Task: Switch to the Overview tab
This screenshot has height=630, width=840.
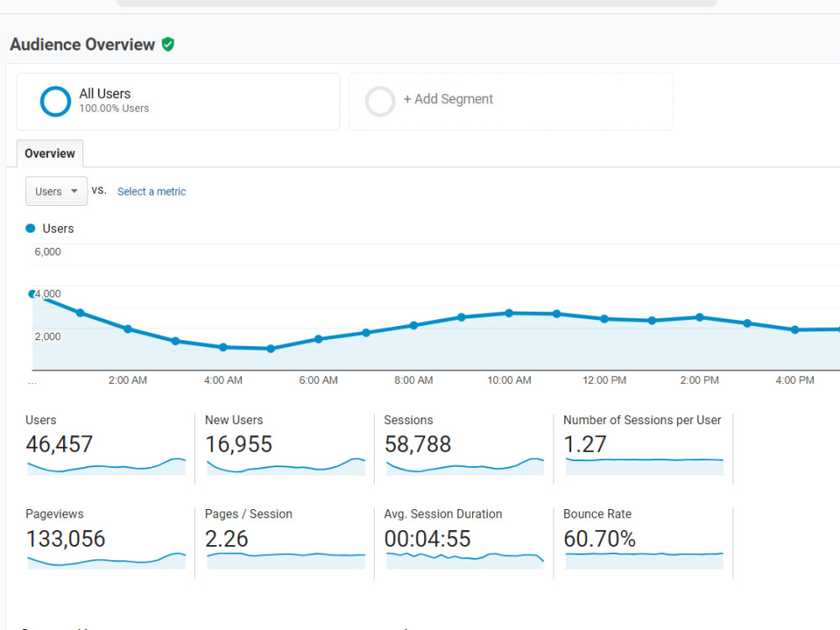Action: click(50, 154)
